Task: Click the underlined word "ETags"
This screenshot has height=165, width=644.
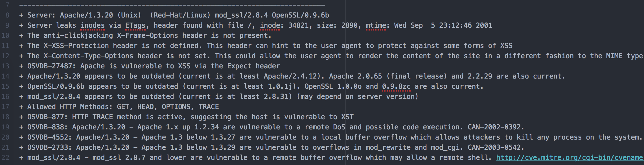Action: point(135,25)
